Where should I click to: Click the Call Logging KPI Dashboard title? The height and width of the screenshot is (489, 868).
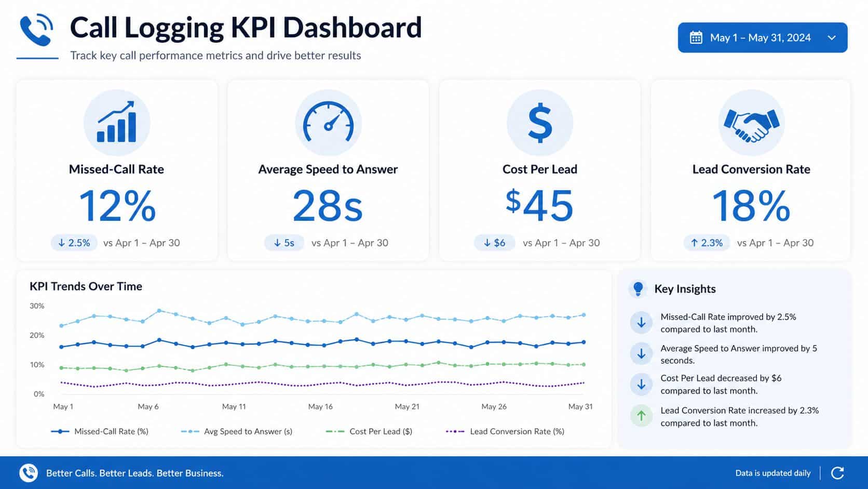246,28
